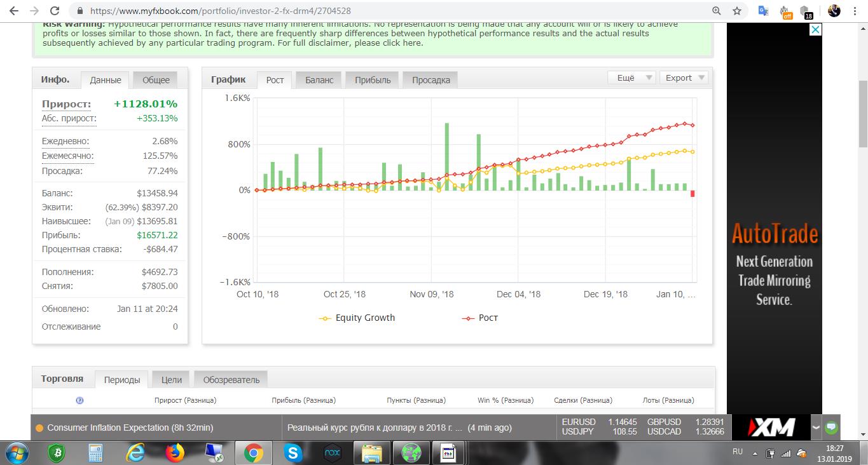Image resolution: width=868 pixels, height=465 pixels.
Task: Open Remote Desktop icon in taskbar
Action: 214,453
